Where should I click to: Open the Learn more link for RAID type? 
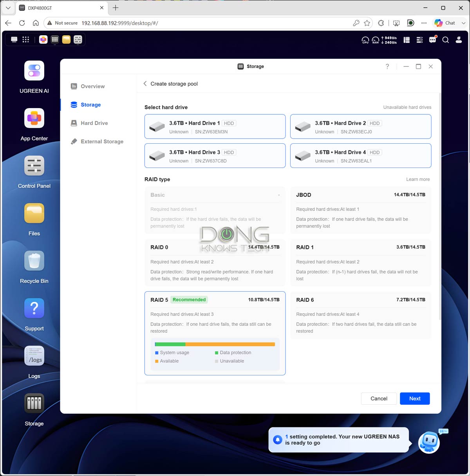tap(418, 179)
